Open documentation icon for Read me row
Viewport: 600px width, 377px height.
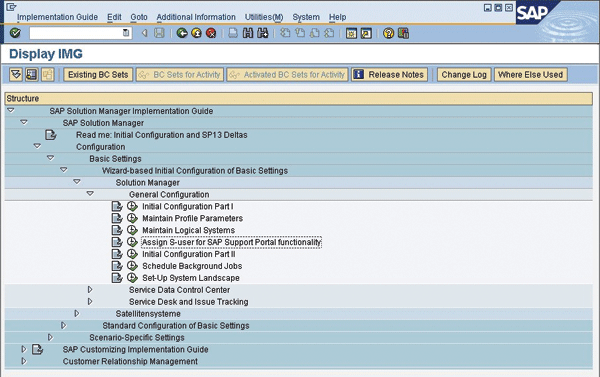(x=51, y=135)
